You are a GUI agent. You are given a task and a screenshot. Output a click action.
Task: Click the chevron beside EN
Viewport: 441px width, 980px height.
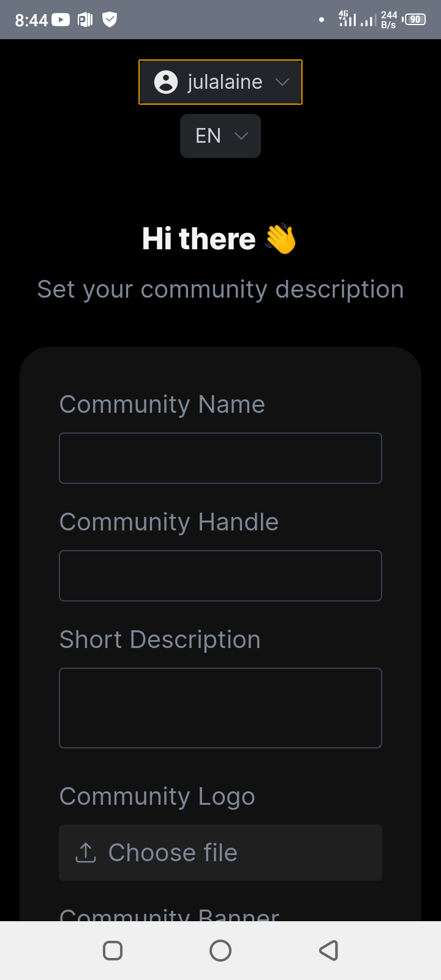tap(241, 136)
